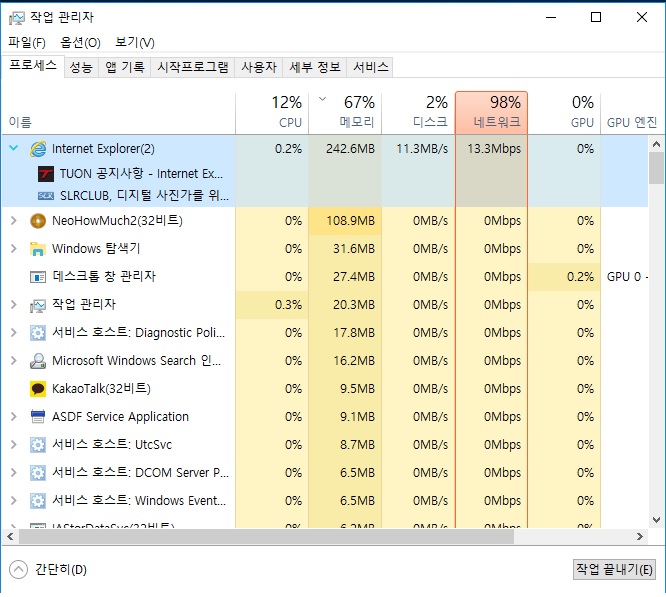The image size is (666, 597).
Task: Click the vertical scrollbar up arrow
Action: [x=656, y=144]
